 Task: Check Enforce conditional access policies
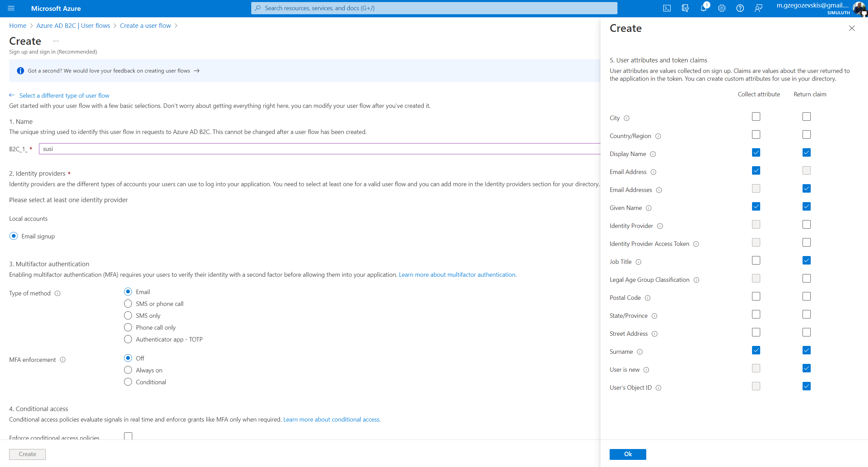click(x=128, y=436)
